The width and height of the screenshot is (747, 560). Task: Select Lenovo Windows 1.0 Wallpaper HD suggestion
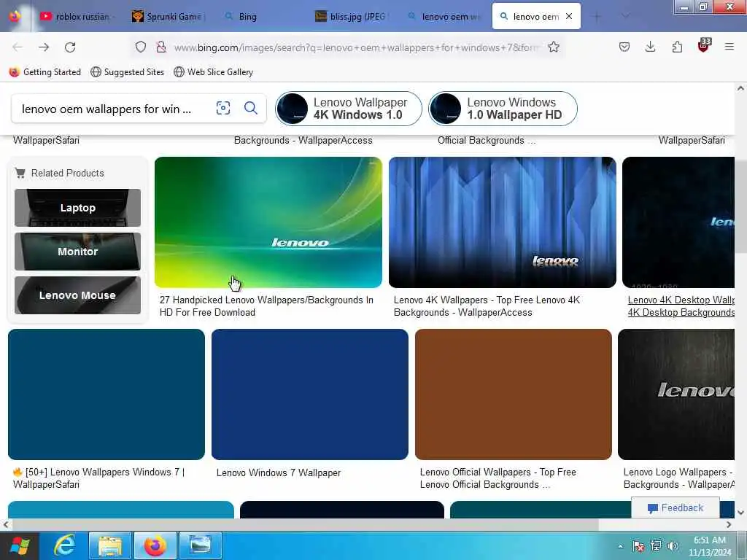(x=503, y=109)
